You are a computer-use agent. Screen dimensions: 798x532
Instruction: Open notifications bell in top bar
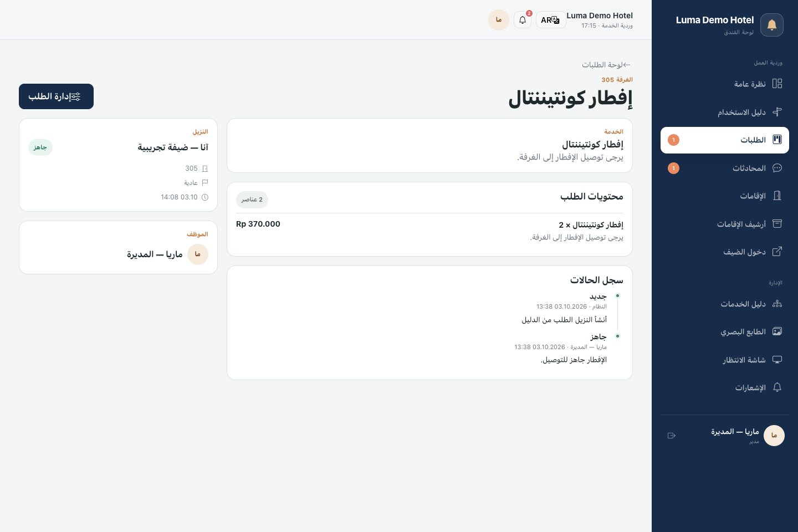point(523,20)
